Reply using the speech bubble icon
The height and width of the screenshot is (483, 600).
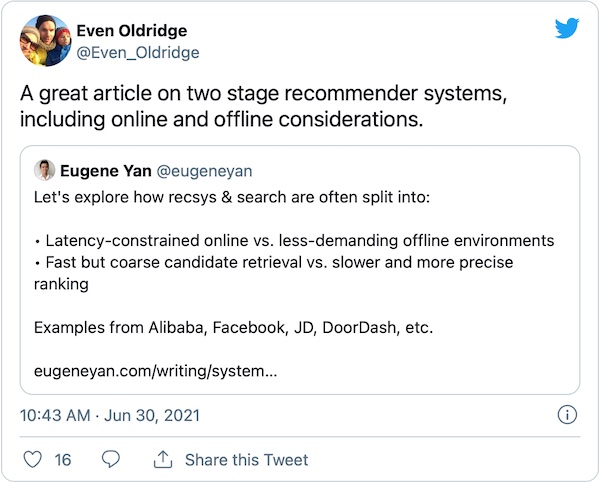pyautogui.click(x=111, y=460)
